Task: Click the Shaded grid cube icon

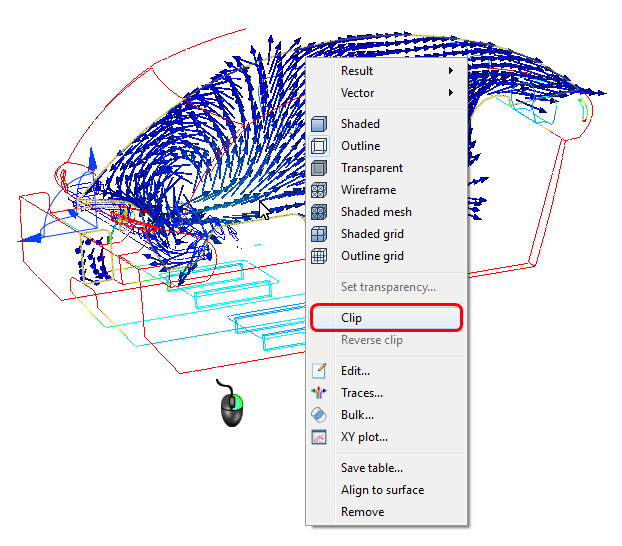Action: click(319, 234)
